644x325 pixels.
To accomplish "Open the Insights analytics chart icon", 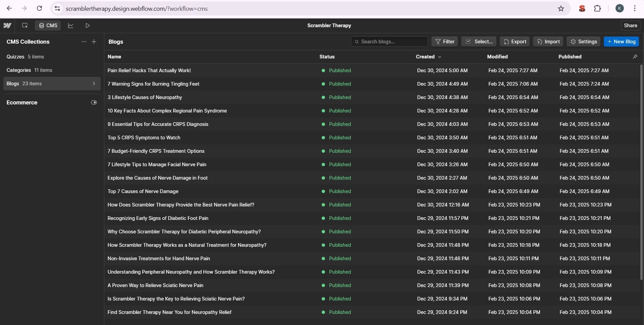I will (x=71, y=26).
